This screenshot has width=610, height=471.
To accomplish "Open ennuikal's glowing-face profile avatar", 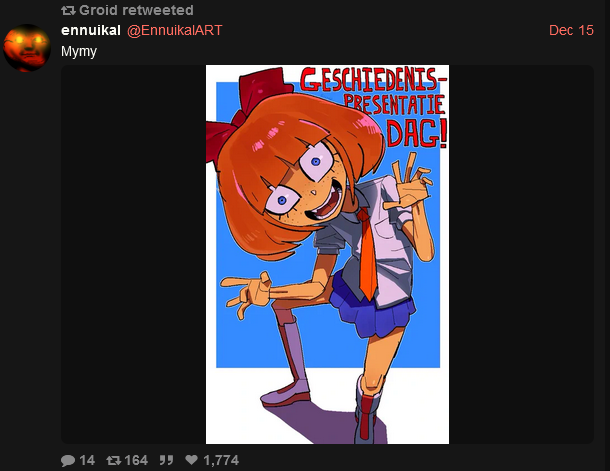I will pyautogui.click(x=27, y=48).
